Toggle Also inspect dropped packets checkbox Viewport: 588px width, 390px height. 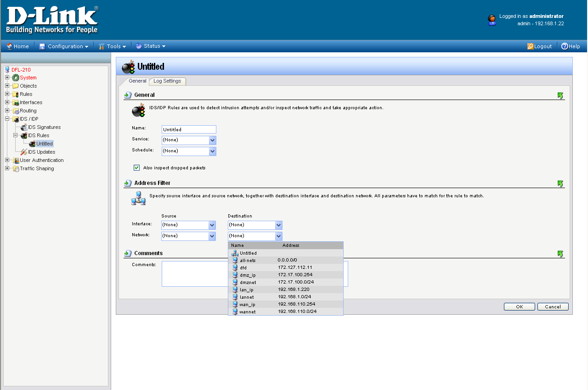136,168
